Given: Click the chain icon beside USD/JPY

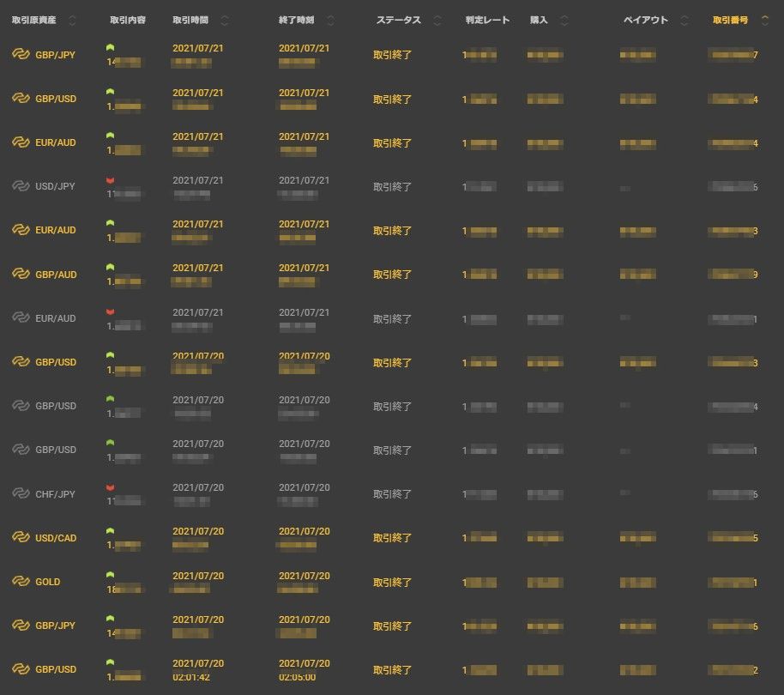Looking at the screenshot, I should (x=21, y=186).
